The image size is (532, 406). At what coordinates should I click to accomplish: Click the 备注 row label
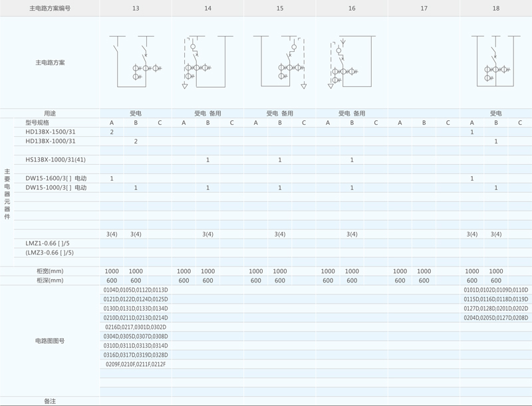50,401
